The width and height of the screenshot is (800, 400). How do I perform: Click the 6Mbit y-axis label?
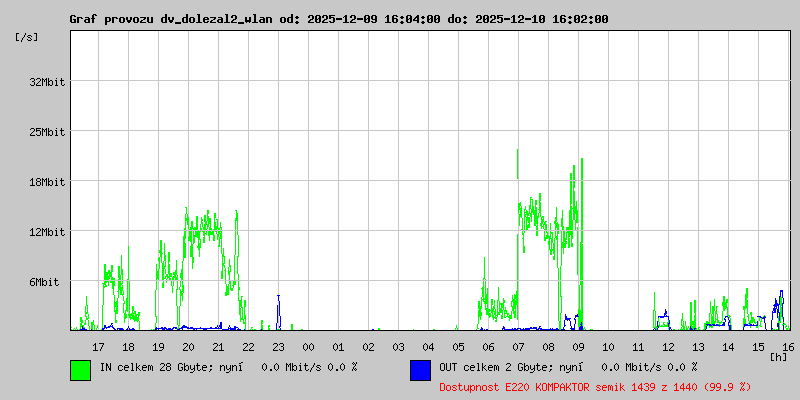tap(44, 282)
